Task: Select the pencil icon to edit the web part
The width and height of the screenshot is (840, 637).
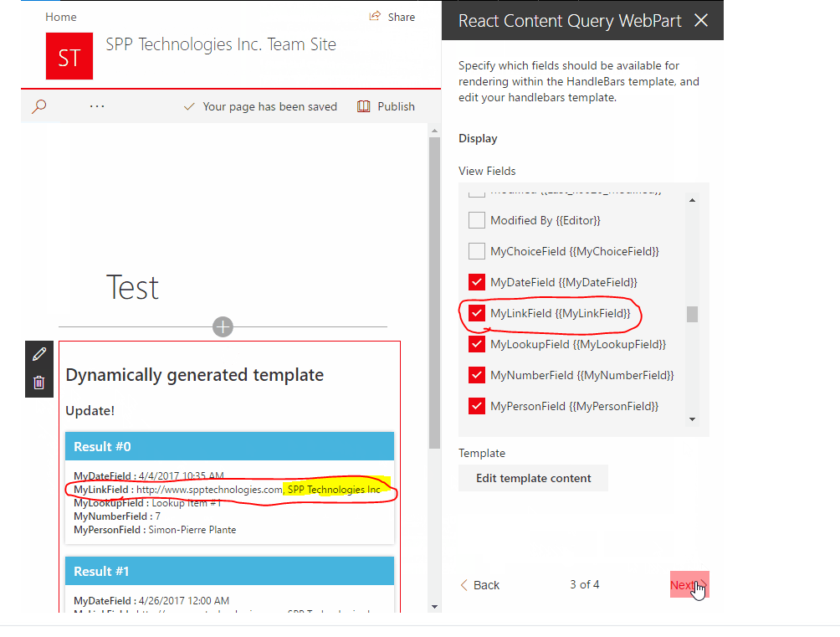Action: pyautogui.click(x=38, y=354)
